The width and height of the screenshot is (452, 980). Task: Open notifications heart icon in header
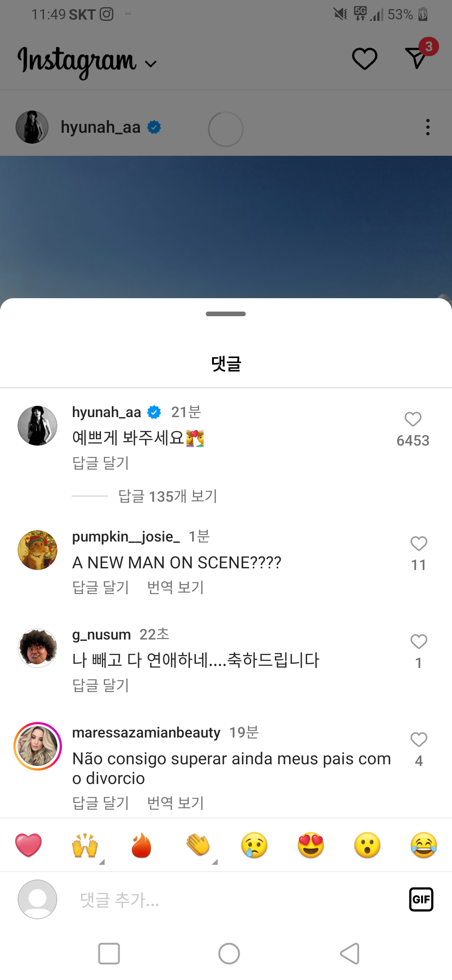click(x=365, y=59)
